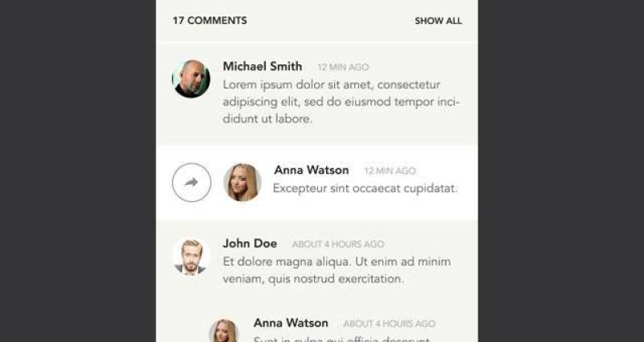
Task: Click the nested Anna Watson reply's about 4 hours ago timestamp
Action: click(x=390, y=324)
